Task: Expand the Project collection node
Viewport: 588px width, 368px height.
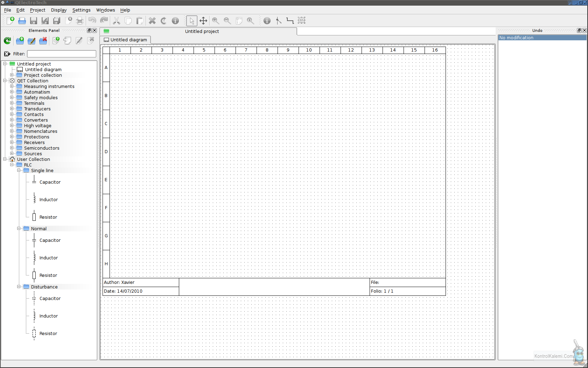Action: [x=12, y=75]
